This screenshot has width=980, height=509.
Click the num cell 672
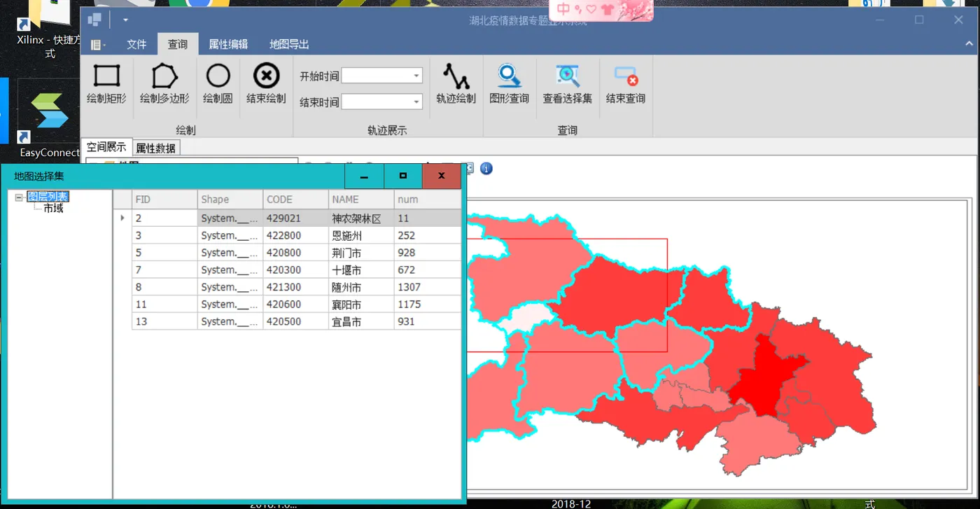coord(428,270)
